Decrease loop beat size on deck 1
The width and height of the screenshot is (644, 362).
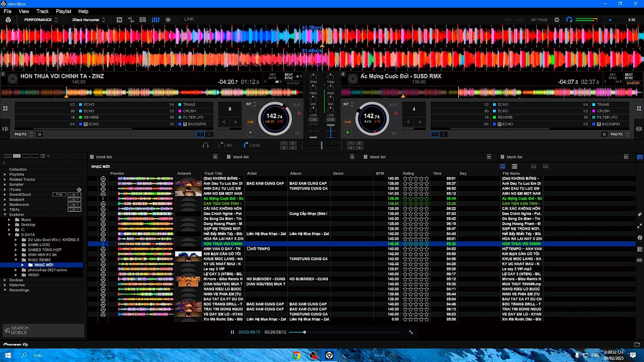click(224, 122)
